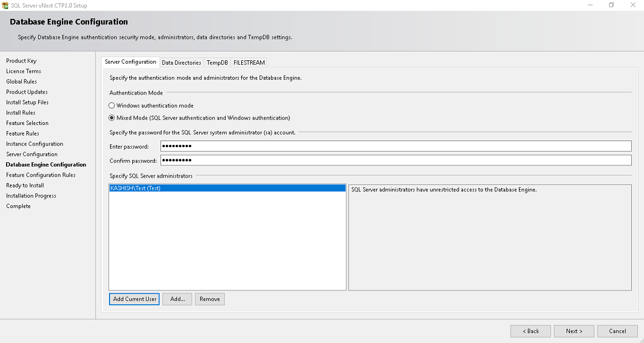Click Feature Selection step in sidebar

(27, 123)
